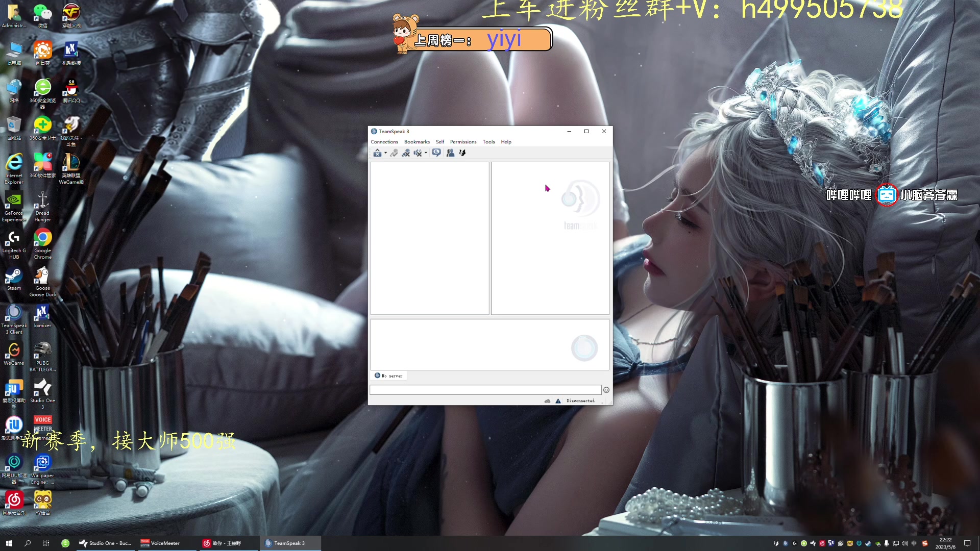Screen dimensions: 980x551
Task: Select the No server chat tab
Action: tap(388, 375)
